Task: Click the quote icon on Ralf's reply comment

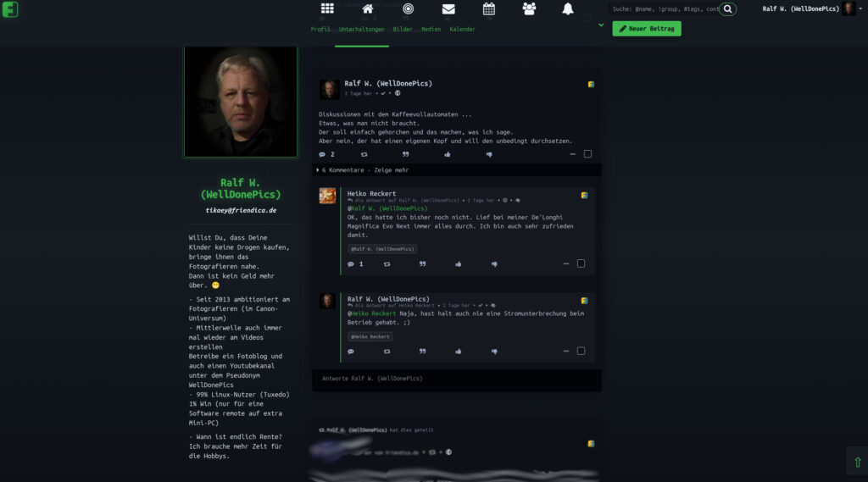Action: [x=422, y=352]
